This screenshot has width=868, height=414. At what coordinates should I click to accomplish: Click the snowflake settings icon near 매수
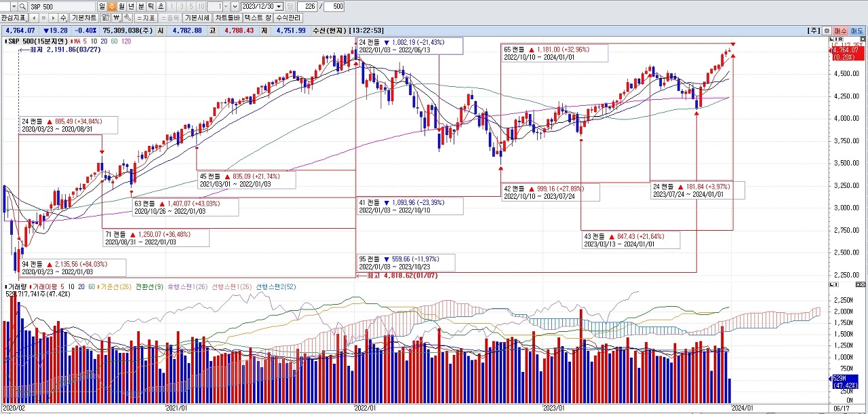click(827, 31)
